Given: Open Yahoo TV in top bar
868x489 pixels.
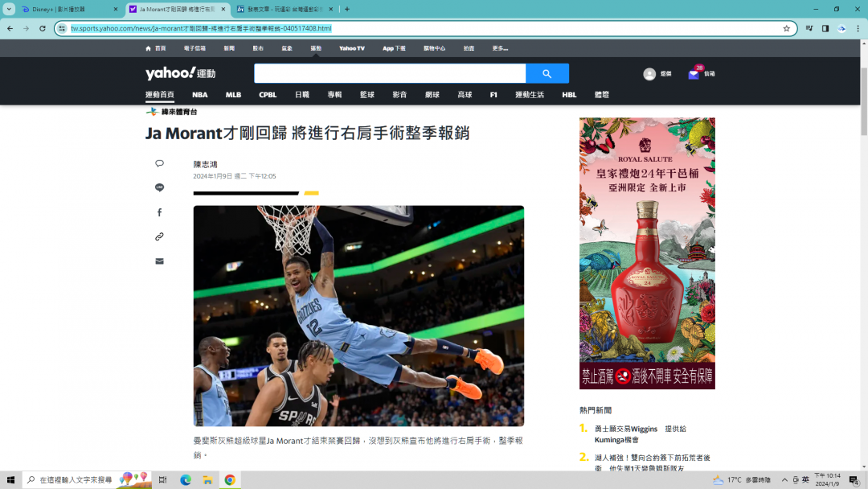Looking at the screenshot, I should (351, 48).
